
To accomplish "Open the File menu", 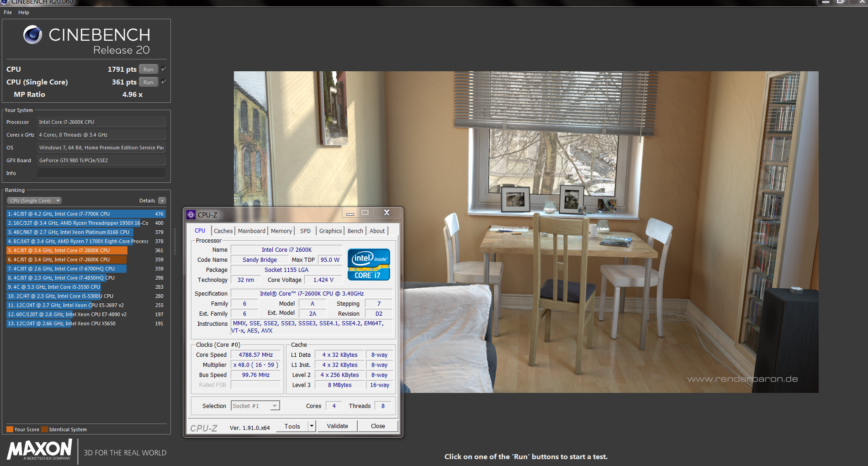I will pos(8,12).
